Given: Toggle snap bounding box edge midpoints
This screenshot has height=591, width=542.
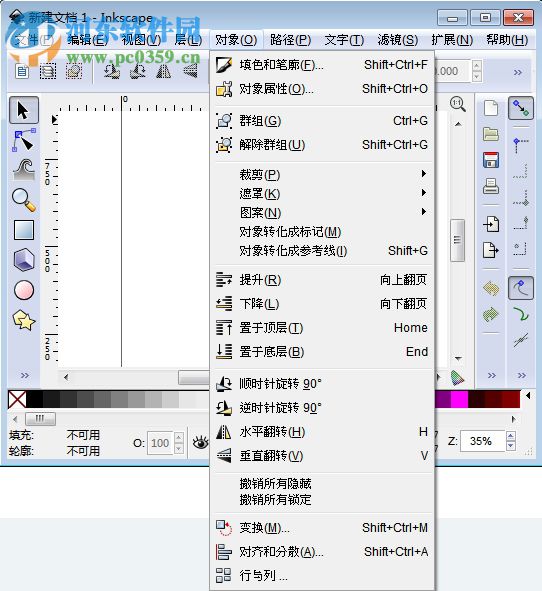Looking at the screenshot, I should [x=521, y=223].
